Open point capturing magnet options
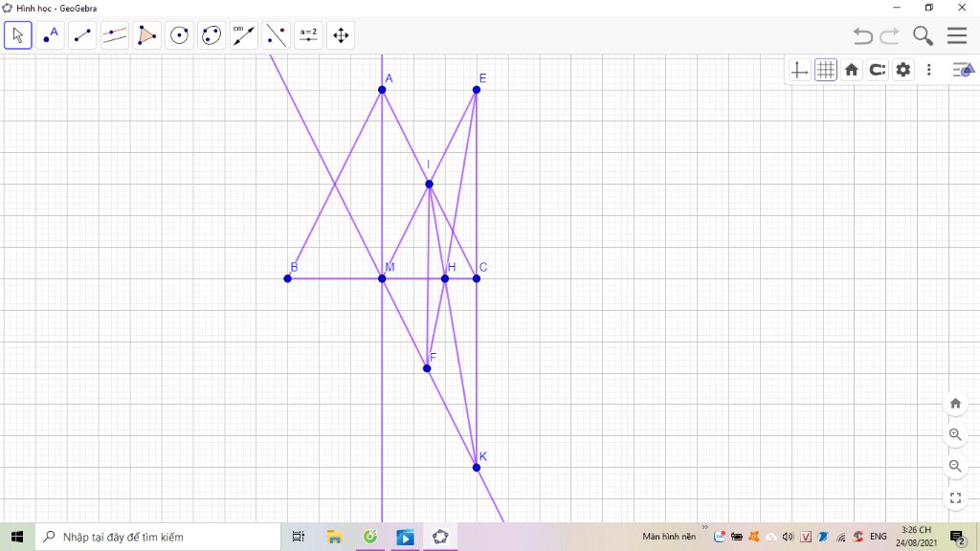Viewport: 980px width, 551px height. click(878, 70)
